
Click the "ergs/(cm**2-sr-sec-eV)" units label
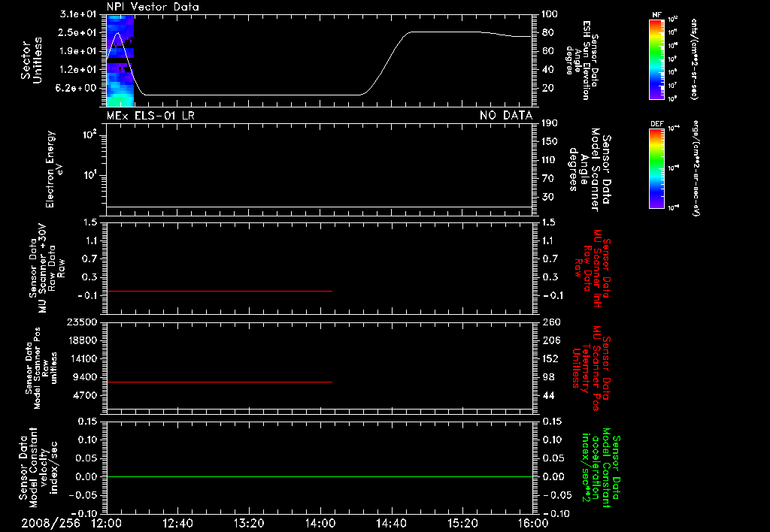pyautogui.click(x=695, y=168)
